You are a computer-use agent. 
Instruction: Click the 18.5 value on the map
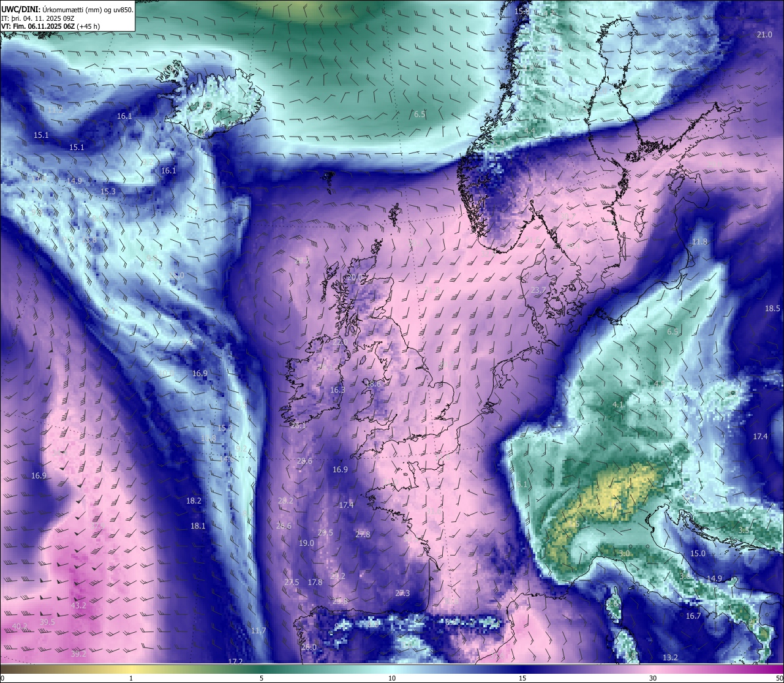(x=772, y=309)
